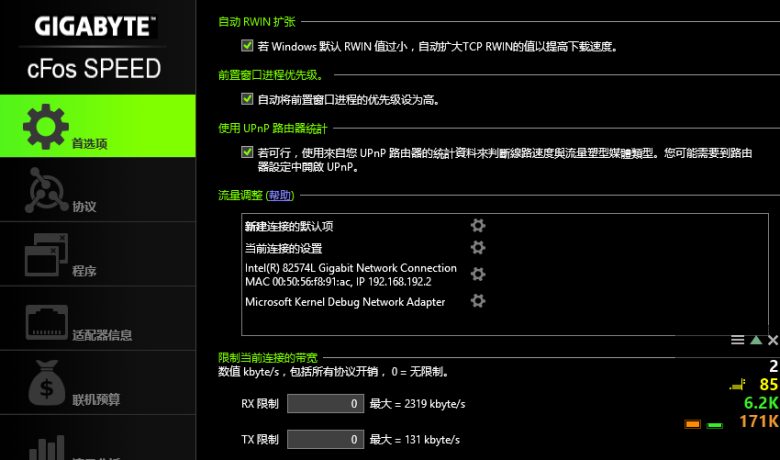Select 新建连接的默认项 list row text
The height and width of the screenshot is (460, 780).
click(289, 226)
